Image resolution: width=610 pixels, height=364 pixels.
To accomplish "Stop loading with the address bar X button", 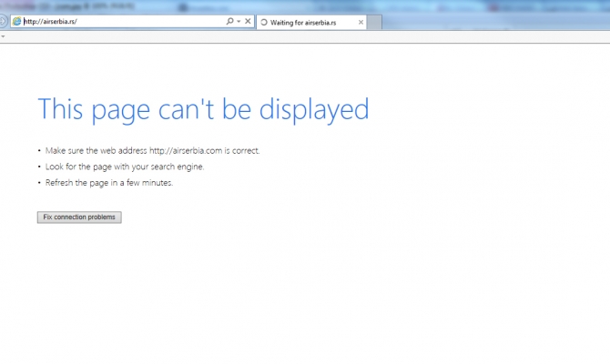I will click(x=248, y=21).
